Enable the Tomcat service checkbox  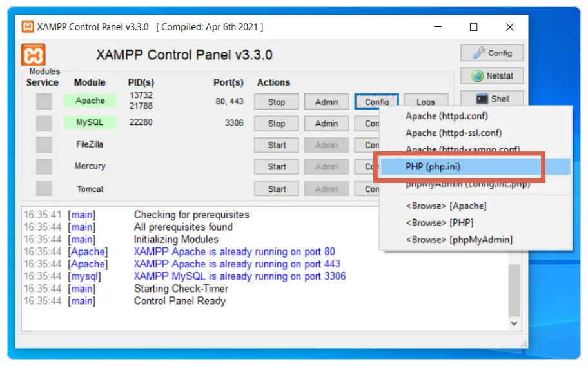pyautogui.click(x=44, y=189)
